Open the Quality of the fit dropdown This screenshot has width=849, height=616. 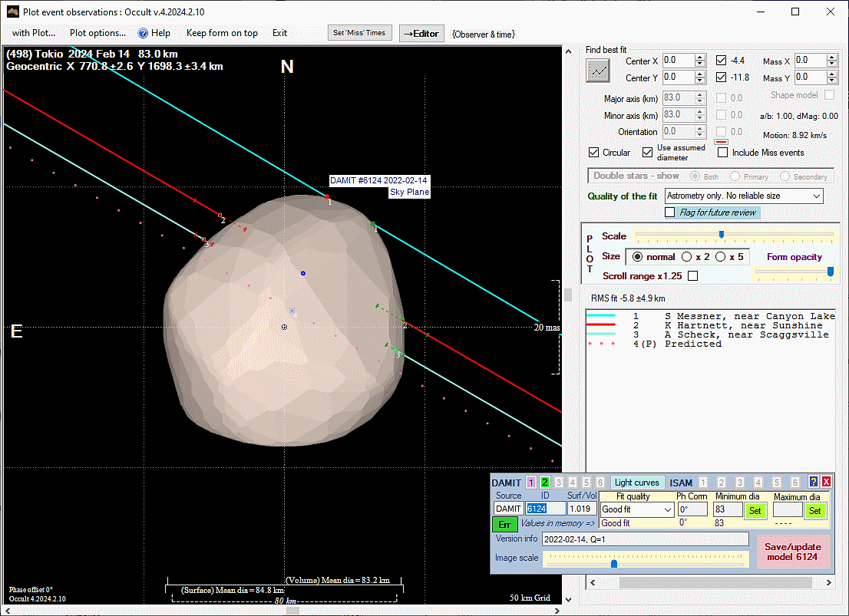pos(816,196)
